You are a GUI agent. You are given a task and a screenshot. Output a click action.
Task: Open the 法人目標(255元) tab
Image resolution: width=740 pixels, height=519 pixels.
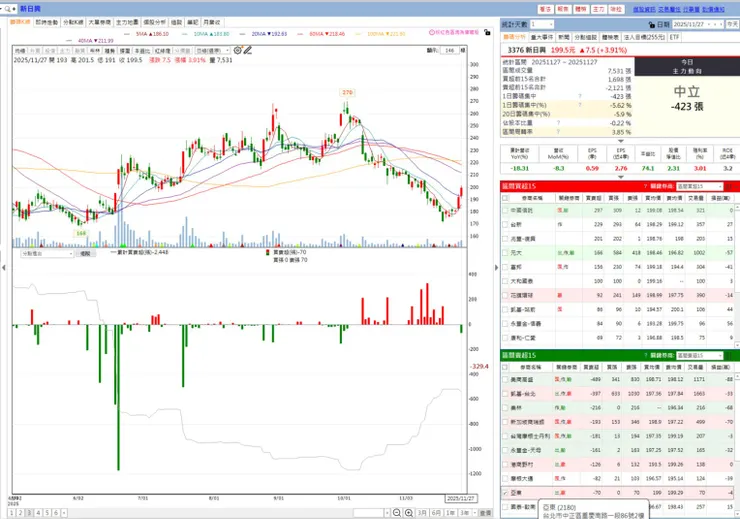pos(644,37)
